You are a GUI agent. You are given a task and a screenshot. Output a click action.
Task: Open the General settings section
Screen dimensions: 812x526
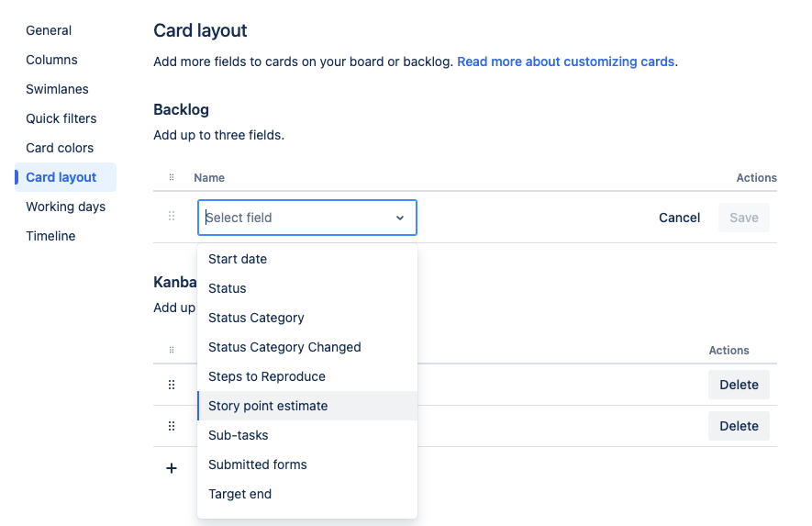[x=49, y=30]
